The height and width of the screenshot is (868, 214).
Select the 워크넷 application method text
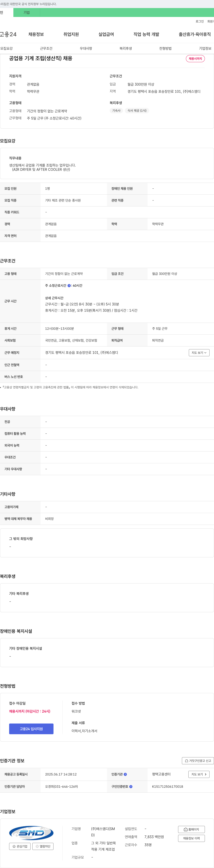point(76,711)
